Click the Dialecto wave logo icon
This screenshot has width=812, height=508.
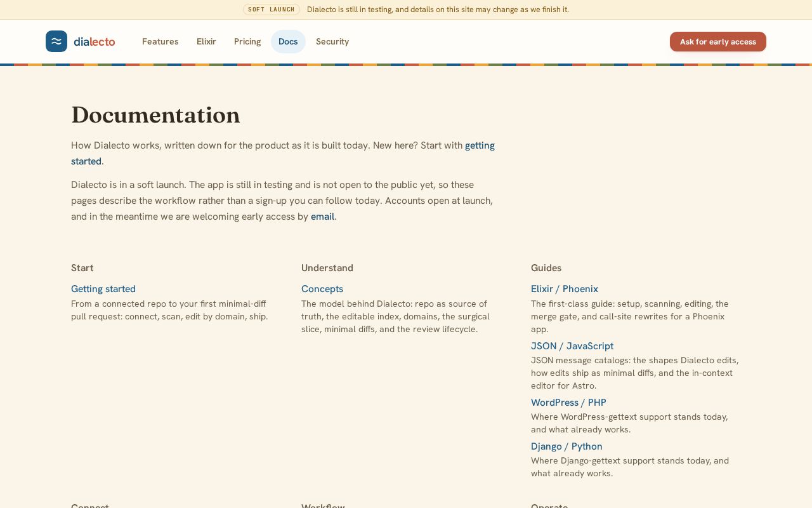[x=56, y=41]
